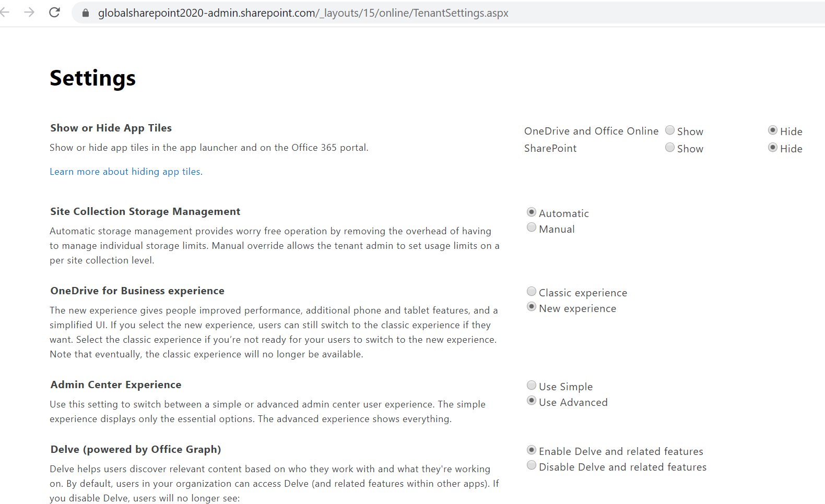Select New experience for OneDrive
The width and height of the screenshot is (825, 504).
pos(532,307)
